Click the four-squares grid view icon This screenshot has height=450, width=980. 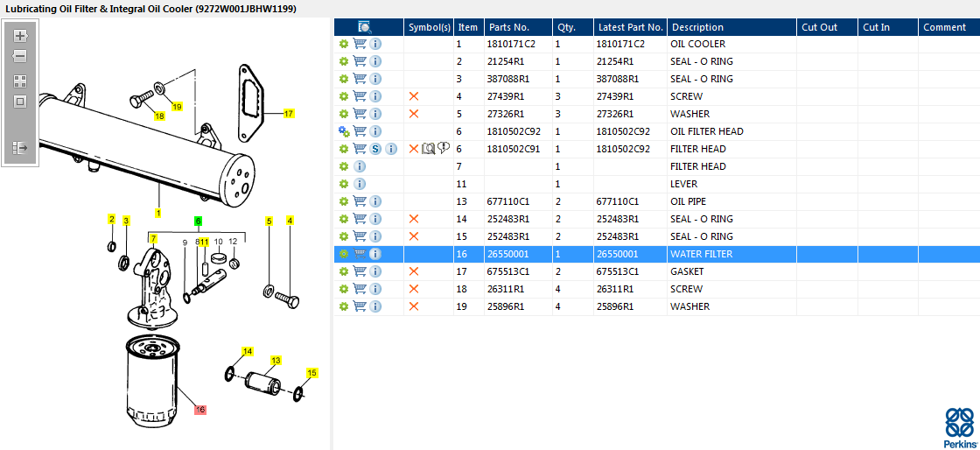(20, 81)
